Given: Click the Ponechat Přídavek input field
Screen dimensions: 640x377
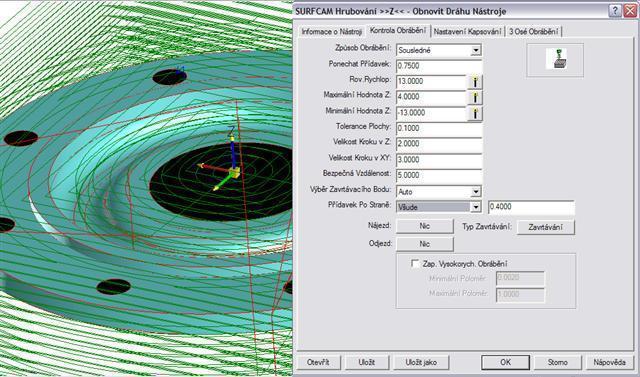Looking at the screenshot, I should point(439,66).
